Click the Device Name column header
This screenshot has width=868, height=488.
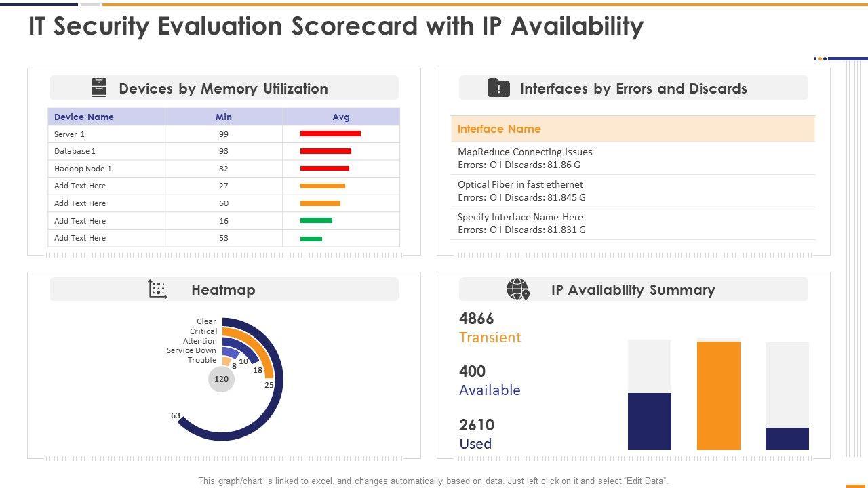[84, 117]
